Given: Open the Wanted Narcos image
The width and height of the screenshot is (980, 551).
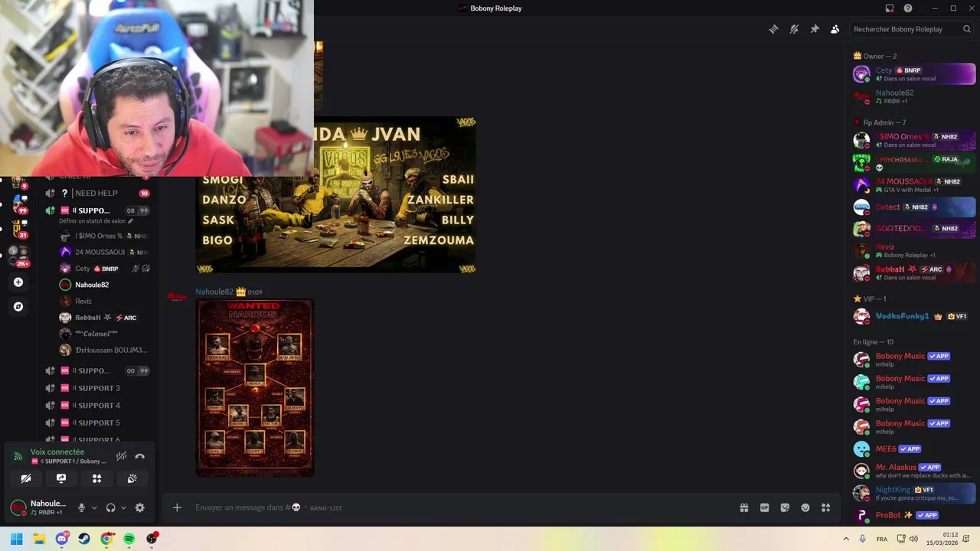Looking at the screenshot, I should pos(255,388).
